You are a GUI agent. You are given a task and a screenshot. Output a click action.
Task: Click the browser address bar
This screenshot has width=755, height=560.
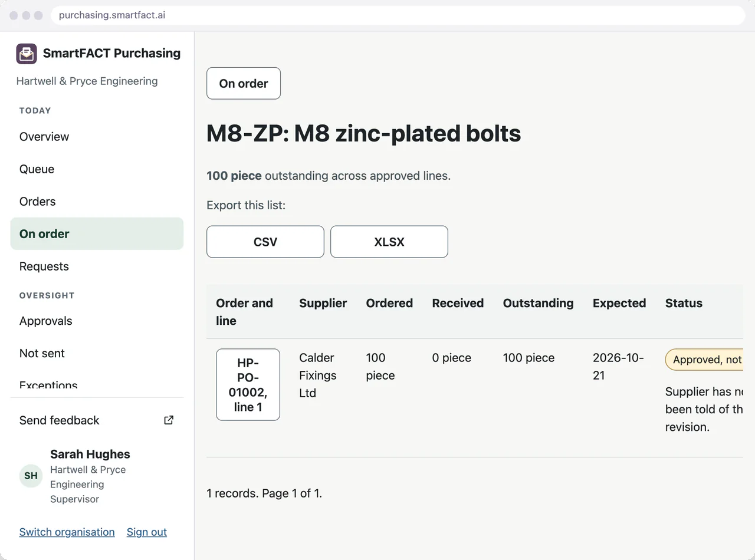pyautogui.click(x=398, y=15)
